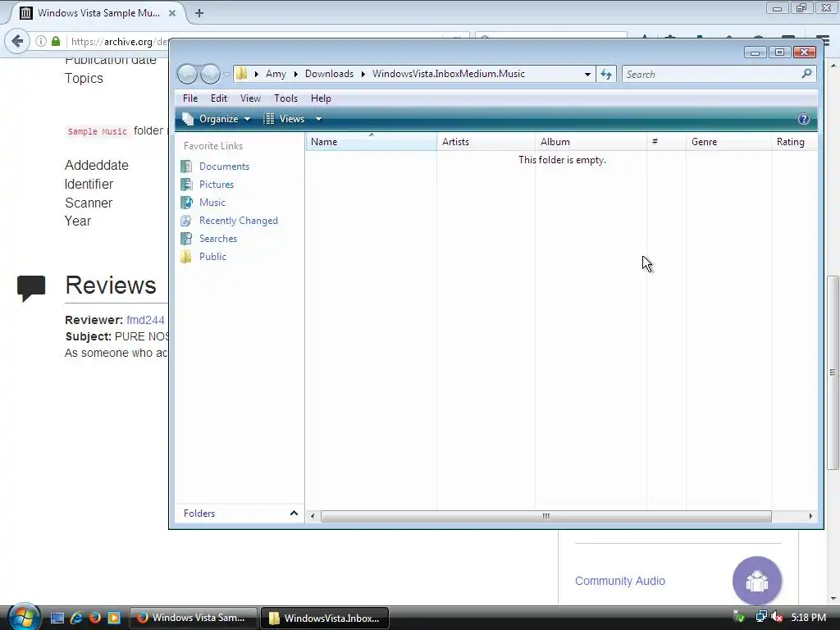The image size is (840, 630).
Task: Click the Refresh button in Explorer
Action: pos(606,74)
